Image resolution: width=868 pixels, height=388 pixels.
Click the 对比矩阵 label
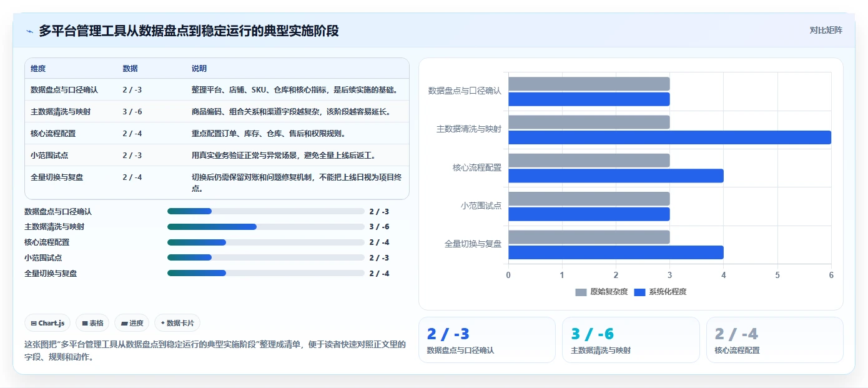(x=826, y=30)
